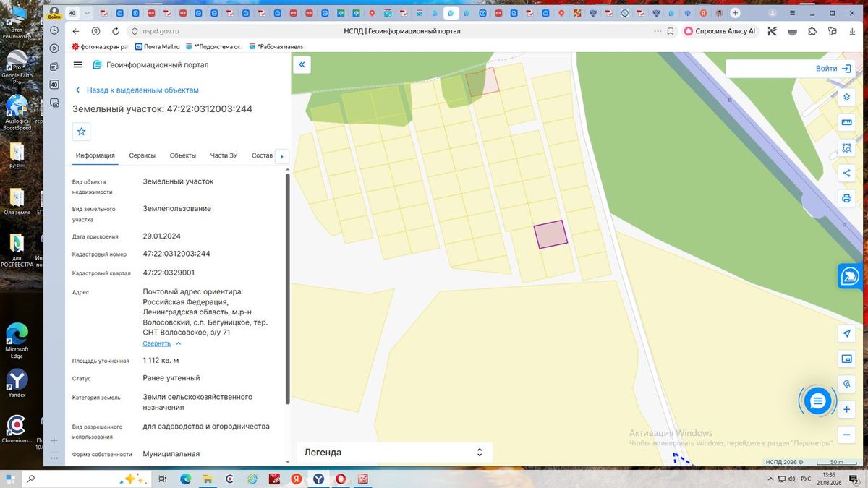The height and width of the screenshot is (488, 868).
Task: Click the status text Ранее учтенный
Action: pos(171,378)
